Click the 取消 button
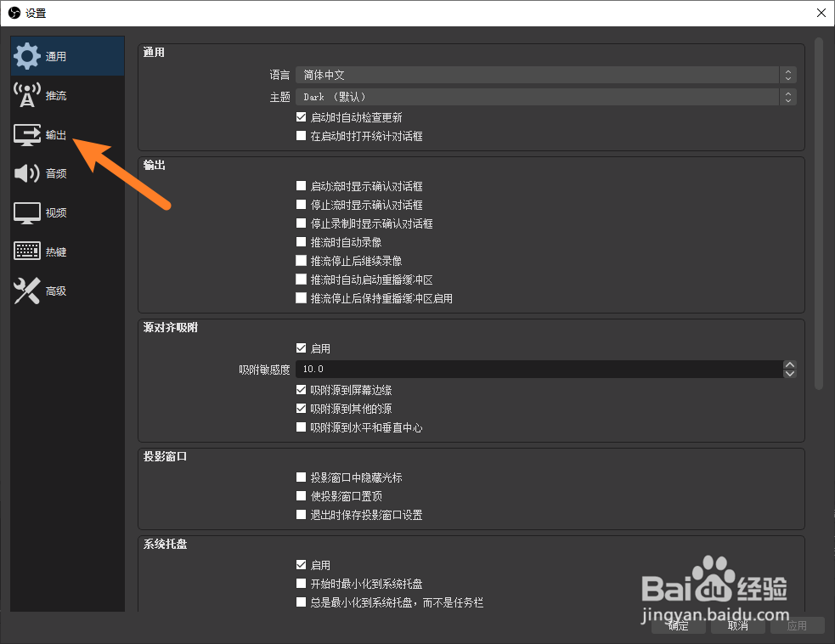Viewport: 835px width, 644px height. tap(738, 625)
